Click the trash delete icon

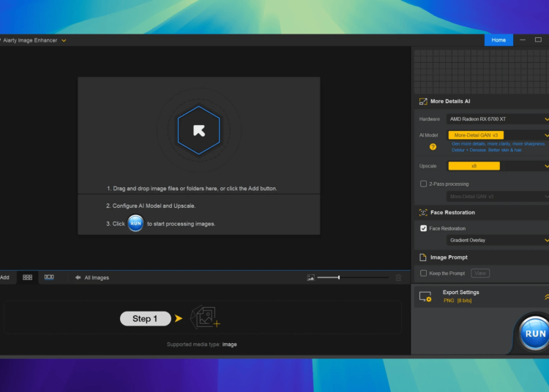pyautogui.click(x=398, y=277)
